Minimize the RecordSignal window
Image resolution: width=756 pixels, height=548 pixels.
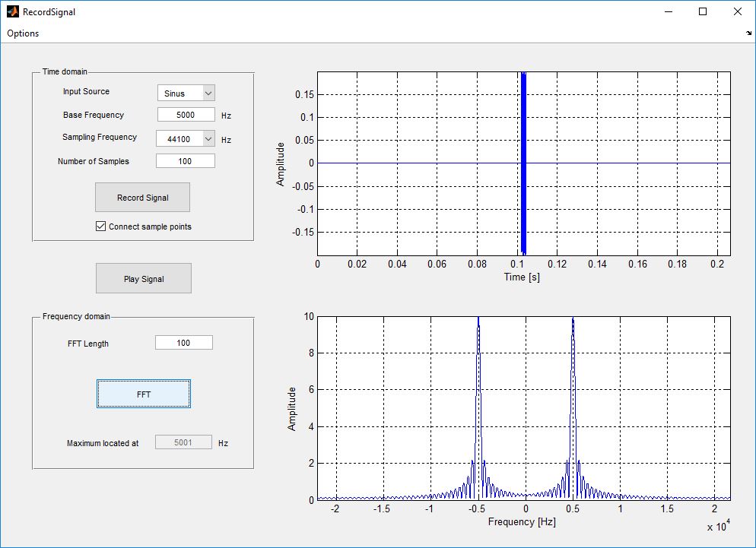coord(669,11)
